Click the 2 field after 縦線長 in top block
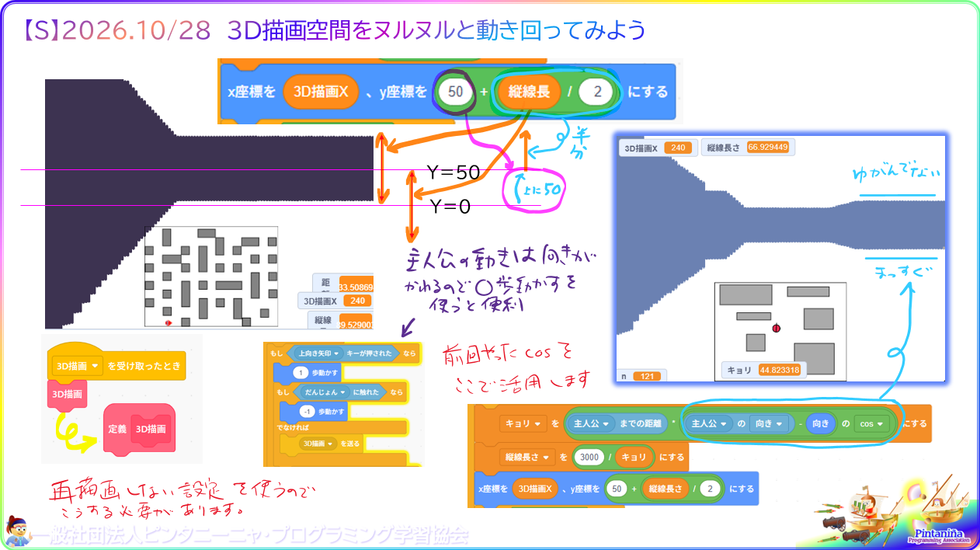 point(596,92)
